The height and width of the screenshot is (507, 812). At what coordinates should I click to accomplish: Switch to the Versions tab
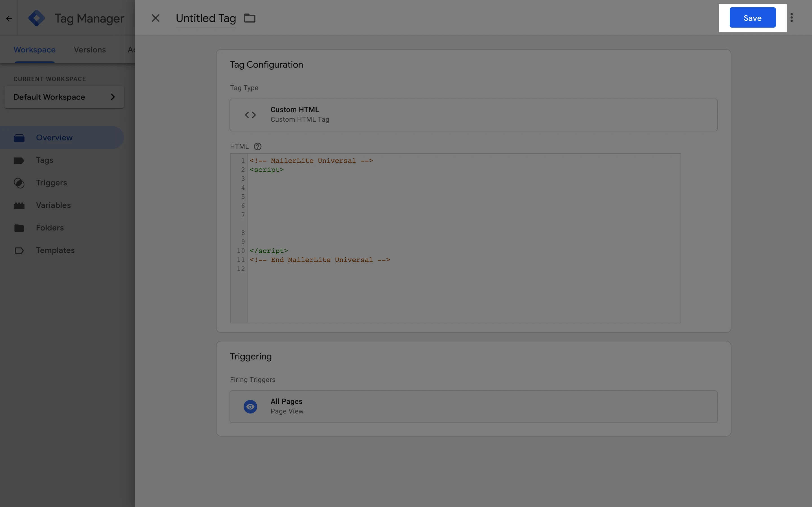point(90,50)
